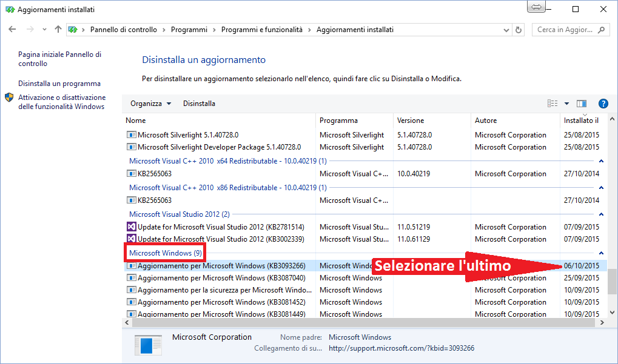Open the address bar history dropdown
The image size is (618, 364).
(506, 29)
